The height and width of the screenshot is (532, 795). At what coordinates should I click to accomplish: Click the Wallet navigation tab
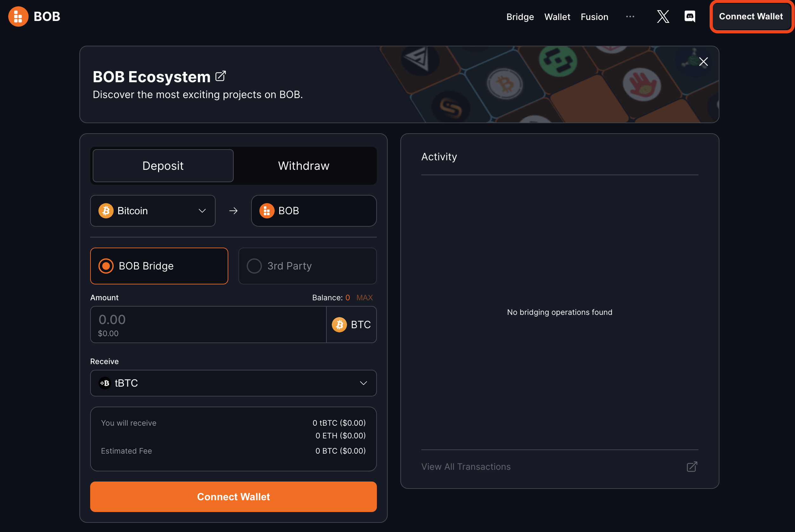click(557, 16)
